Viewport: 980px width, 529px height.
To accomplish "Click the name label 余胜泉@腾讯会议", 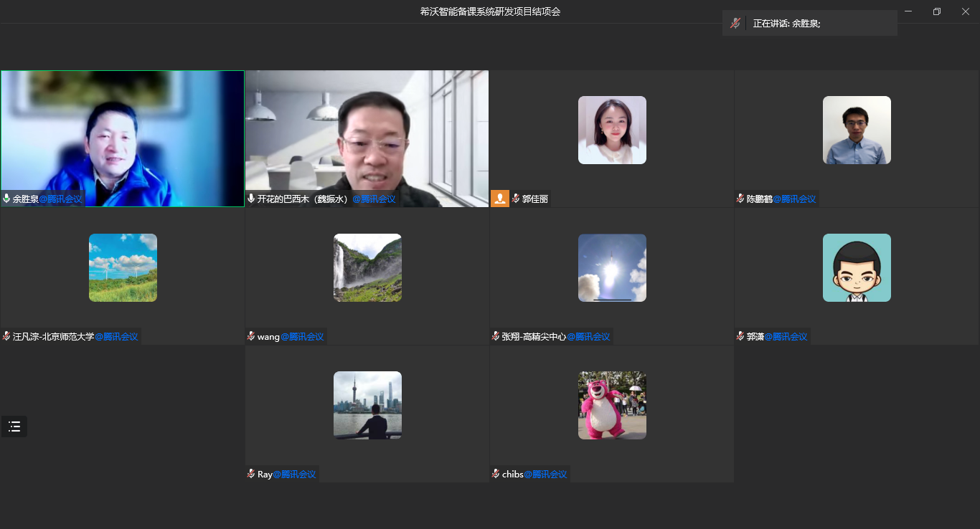I will point(47,199).
